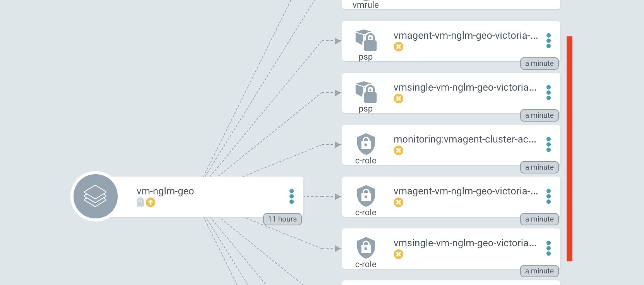This screenshot has height=285, width=644.
Task: Click the psp icon on vmagent-vm-nglm-geo-victoria card
Action: 365,41
